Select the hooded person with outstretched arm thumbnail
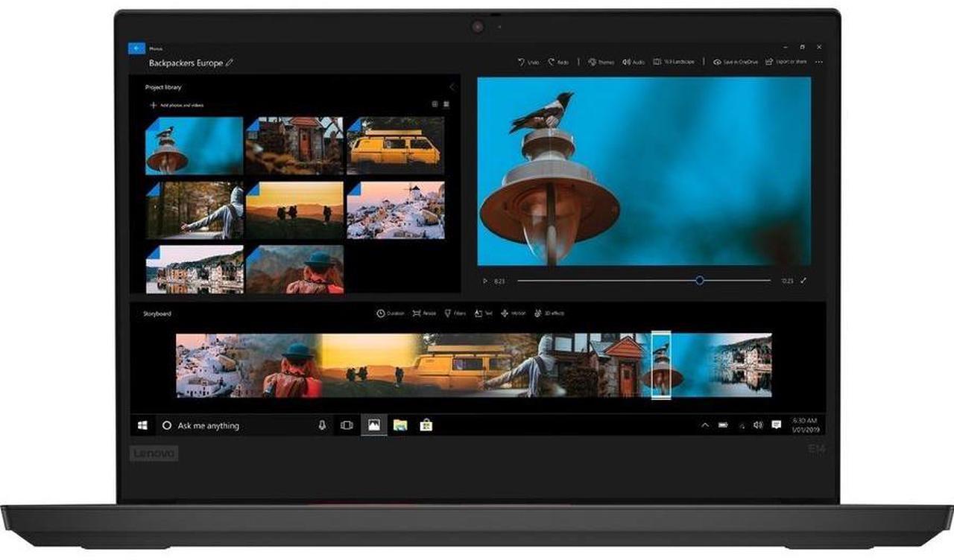954x560 pixels. [195, 210]
